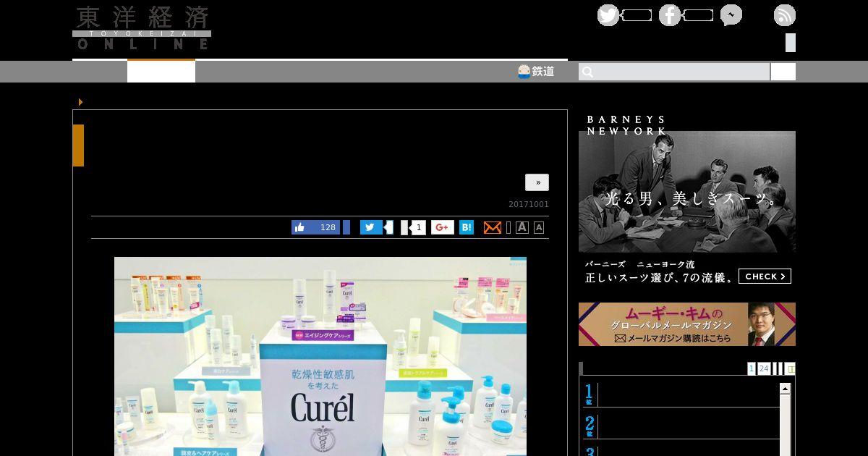Viewport: 868px width, 456px height.
Task: Click the white search submit button
Action: click(783, 72)
